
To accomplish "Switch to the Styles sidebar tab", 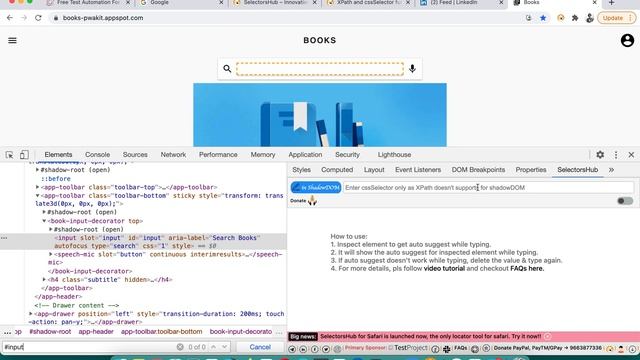I will (302, 170).
